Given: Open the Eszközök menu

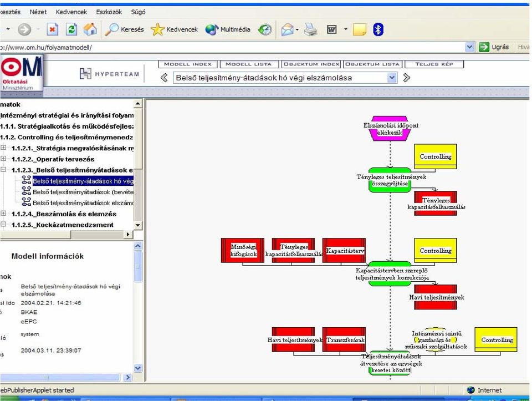Looking at the screenshot, I should [109, 12].
